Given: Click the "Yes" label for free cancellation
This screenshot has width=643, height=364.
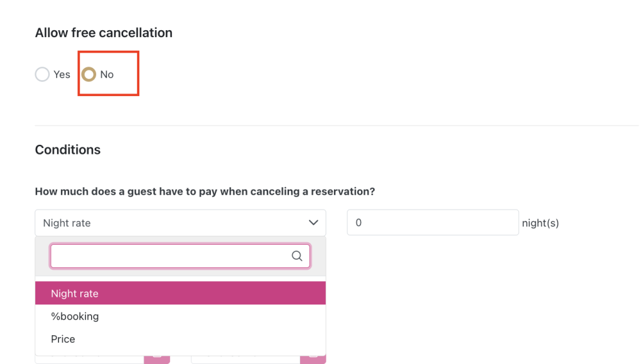Looking at the screenshot, I should pyautogui.click(x=62, y=75).
